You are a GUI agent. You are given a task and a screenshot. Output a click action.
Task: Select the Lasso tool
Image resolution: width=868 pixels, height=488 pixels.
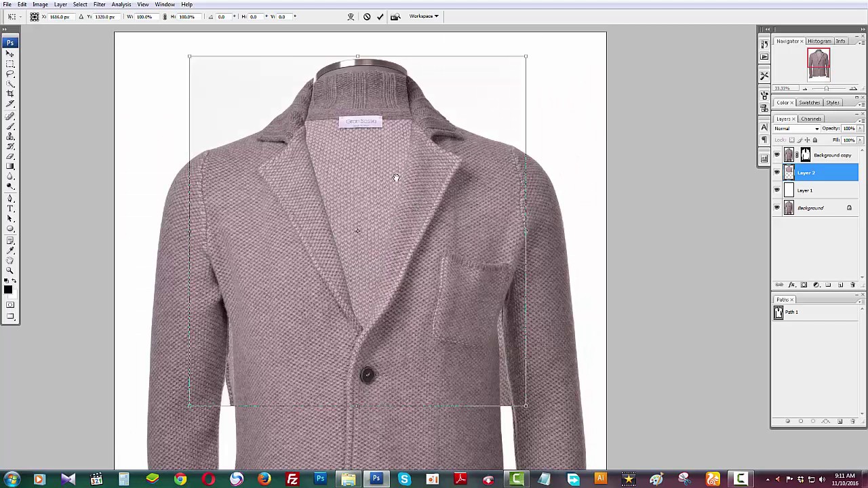click(10, 74)
